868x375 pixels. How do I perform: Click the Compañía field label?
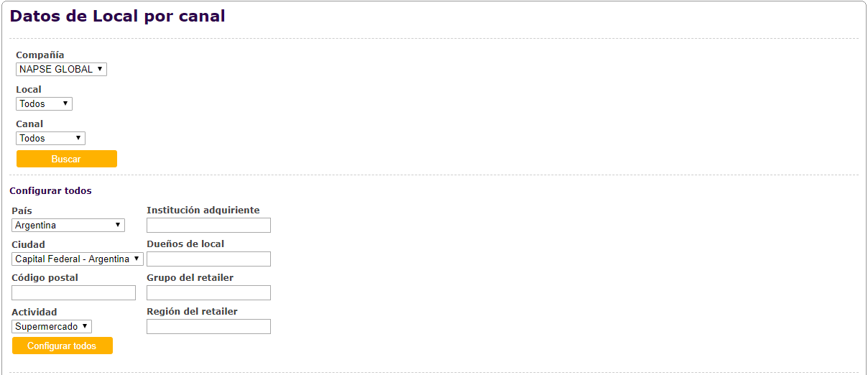pyautogui.click(x=40, y=55)
